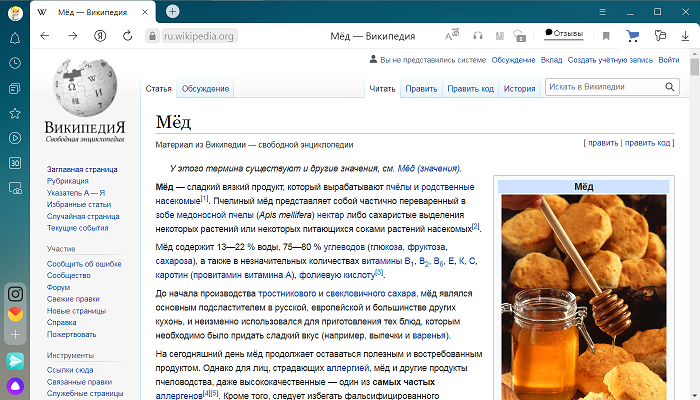Follow the Мёд (значения) link
The height and width of the screenshot is (400, 700).
click(428, 168)
